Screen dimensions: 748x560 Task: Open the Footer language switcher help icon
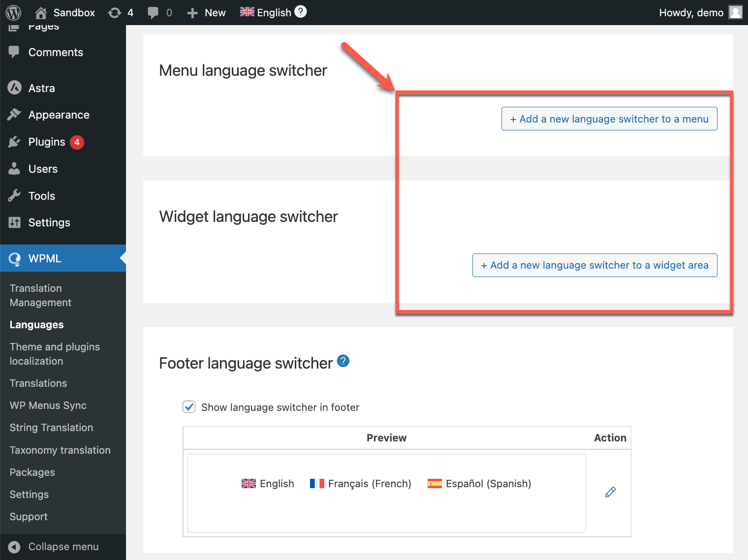[x=343, y=361]
